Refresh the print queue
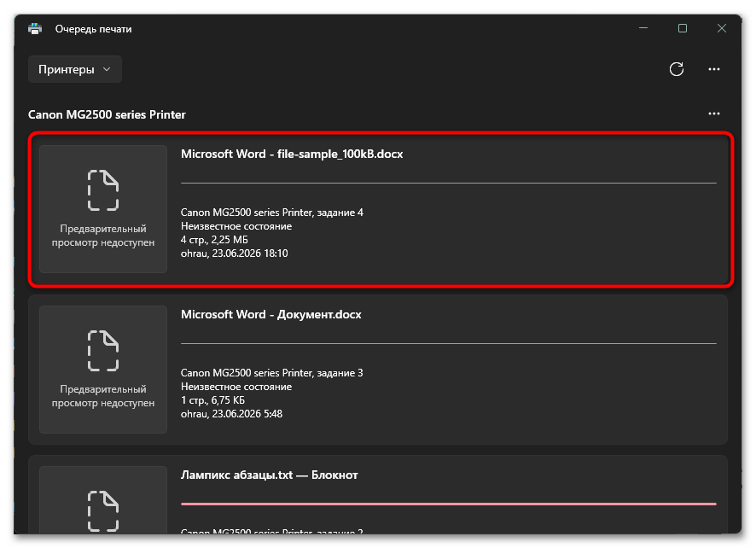The image size is (756, 548). pyautogui.click(x=677, y=69)
